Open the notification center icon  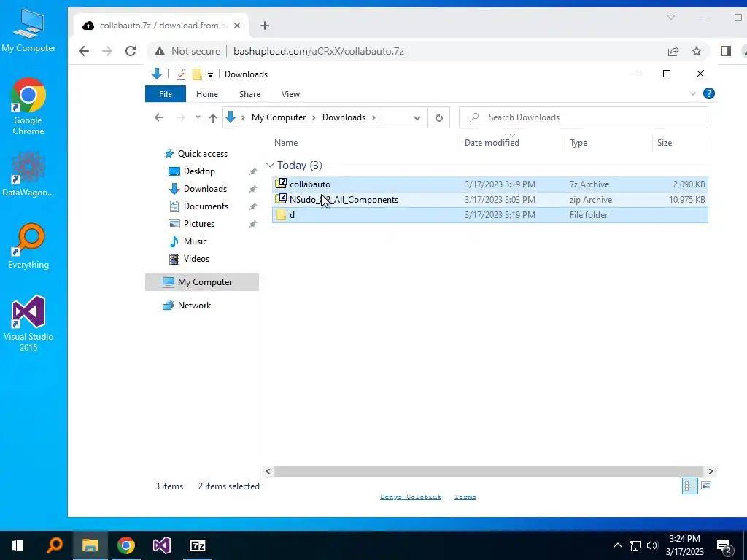pyautogui.click(x=724, y=547)
